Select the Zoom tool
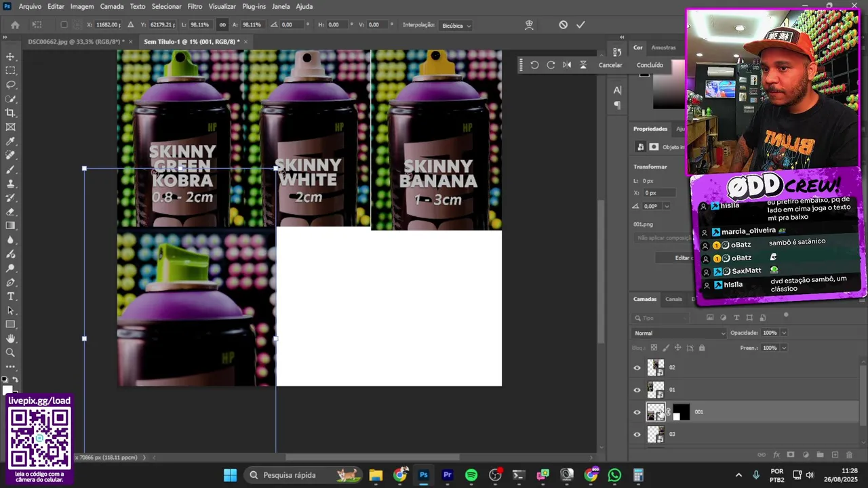The width and height of the screenshot is (868, 488). (10, 352)
